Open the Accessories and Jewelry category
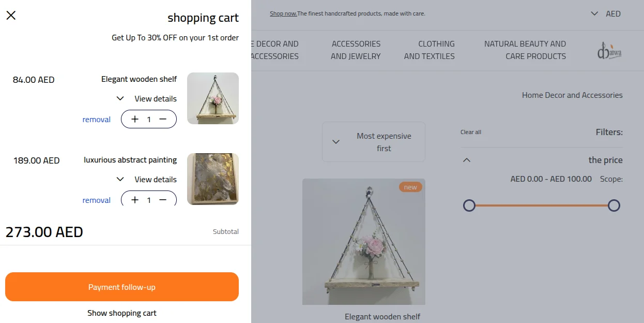 click(356, 50)
